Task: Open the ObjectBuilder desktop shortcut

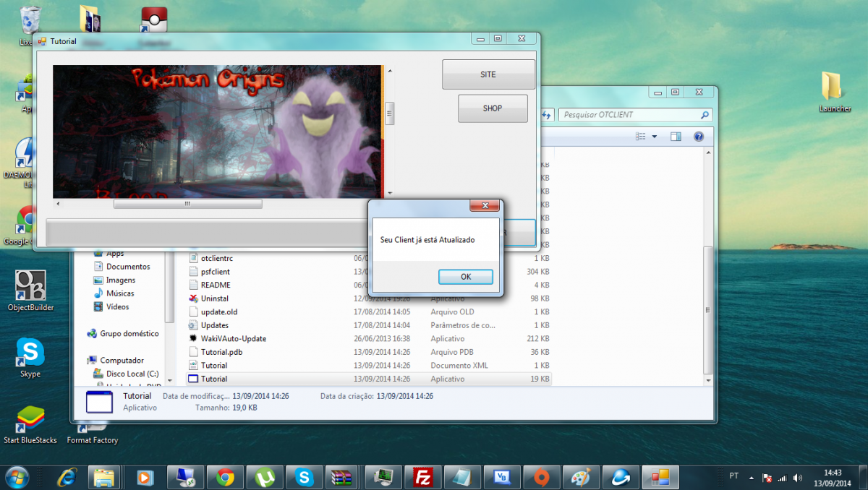Action: click(30, 291)
